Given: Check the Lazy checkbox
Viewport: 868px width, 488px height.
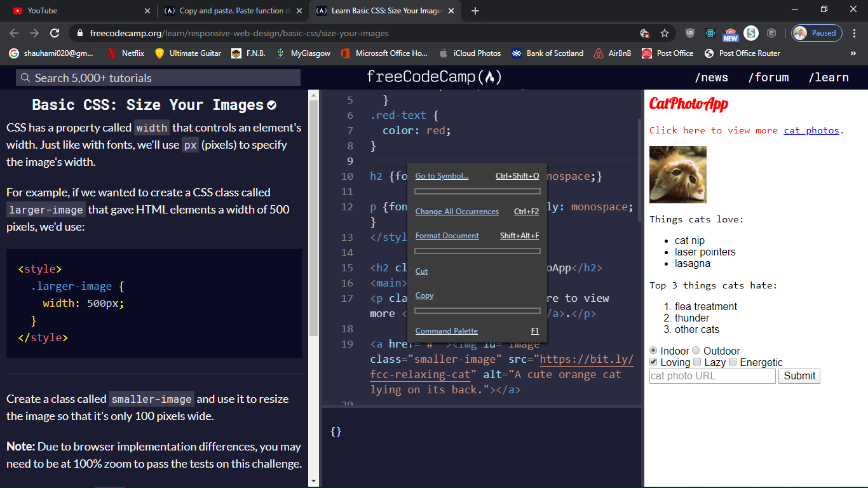Looking at the screenshot, I should (x=697, y=362).
